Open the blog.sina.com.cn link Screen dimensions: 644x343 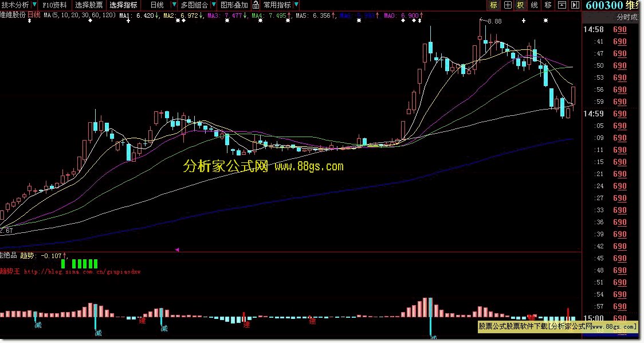point(82,271)
